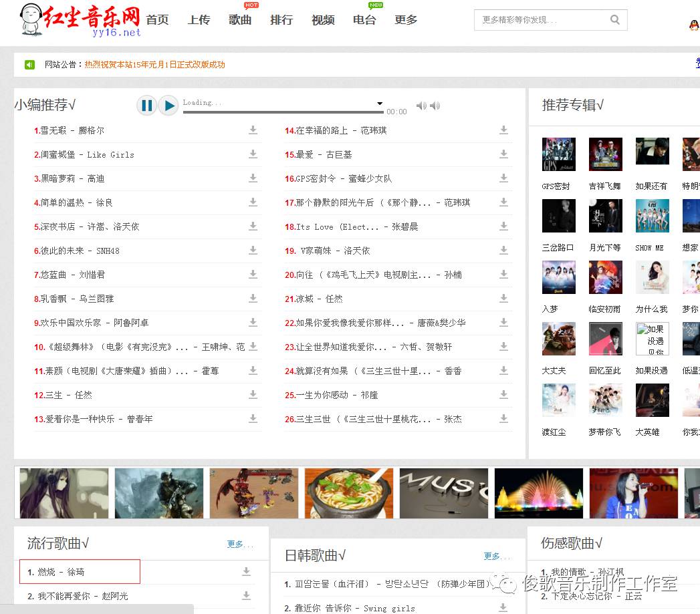Download song 我不能再爱你 - 赵阿光

pos(247,596)
